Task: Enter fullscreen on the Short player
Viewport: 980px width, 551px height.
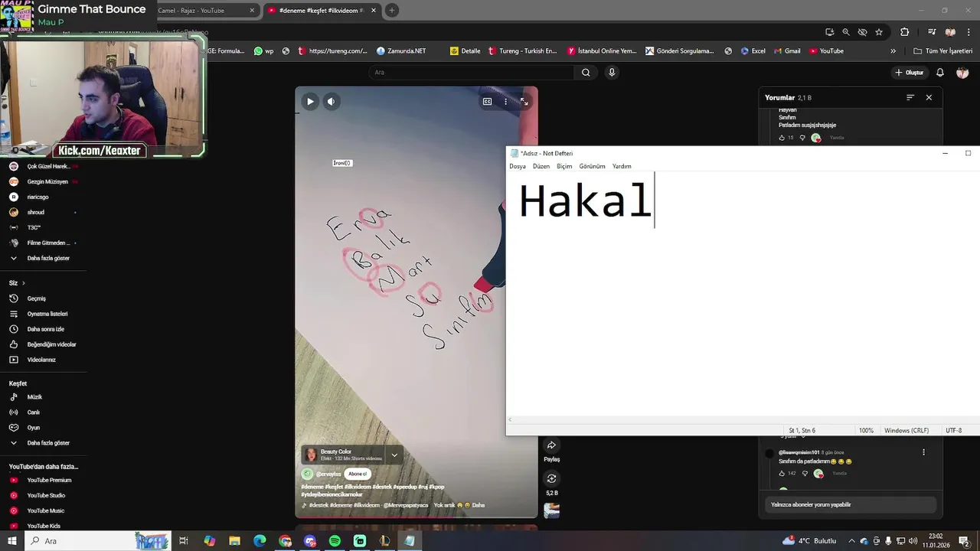Action: [524, 101]
